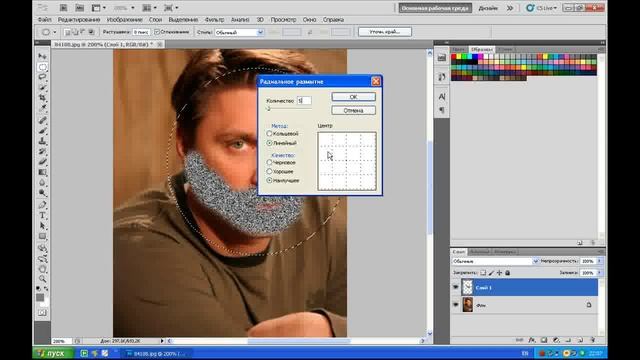640x360 pixels.
Task: Click Количество amount slider handle
Action: 268,109
